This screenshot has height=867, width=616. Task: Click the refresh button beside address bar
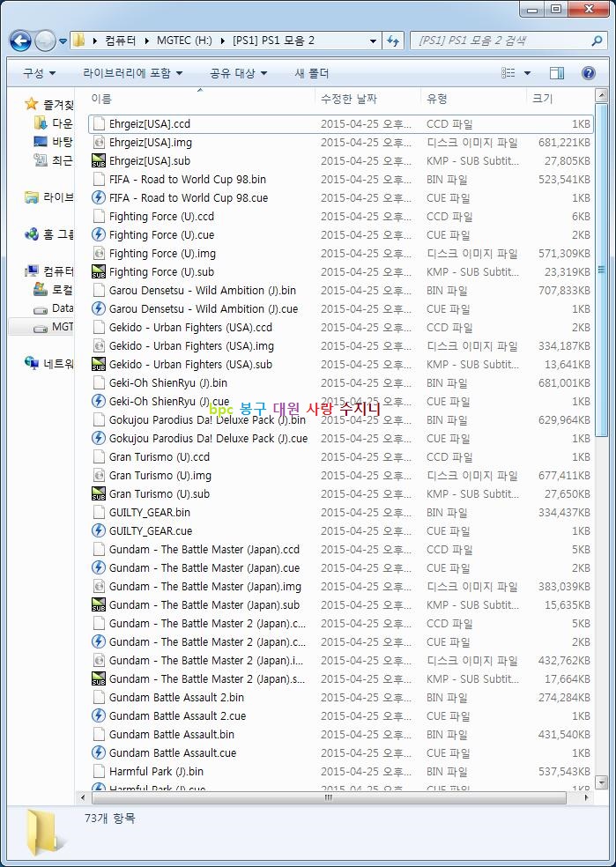393,41
